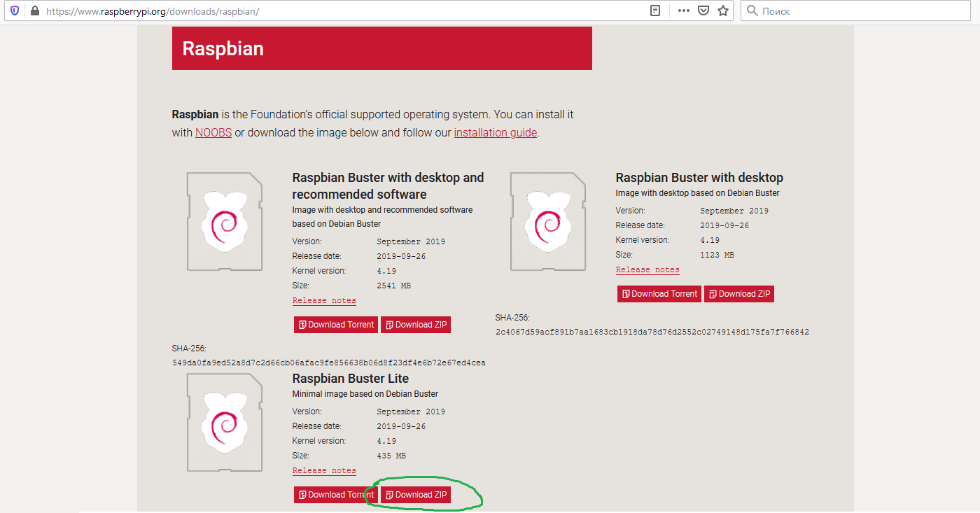Click the SHA-256 hash starting 2c4067d59
Viewport: 980px width, 513px height.
(x=652, y=332)
